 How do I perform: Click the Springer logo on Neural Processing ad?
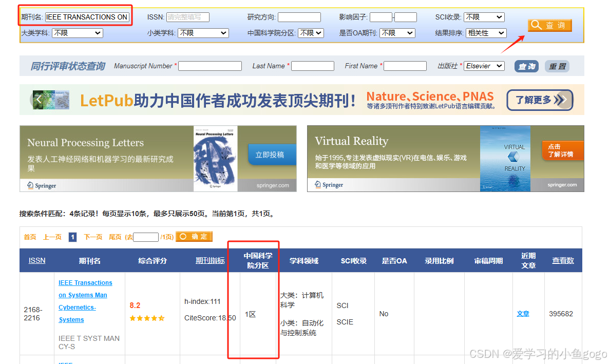coord(42,186)
